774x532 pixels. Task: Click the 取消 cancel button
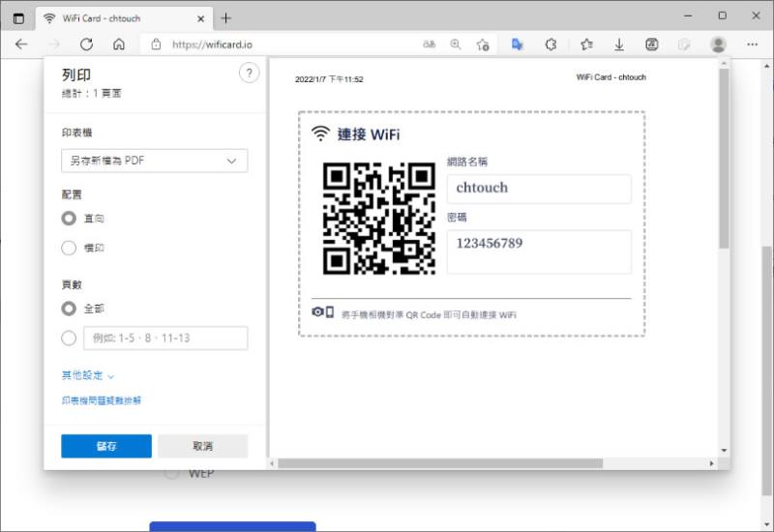click(203, 446)
